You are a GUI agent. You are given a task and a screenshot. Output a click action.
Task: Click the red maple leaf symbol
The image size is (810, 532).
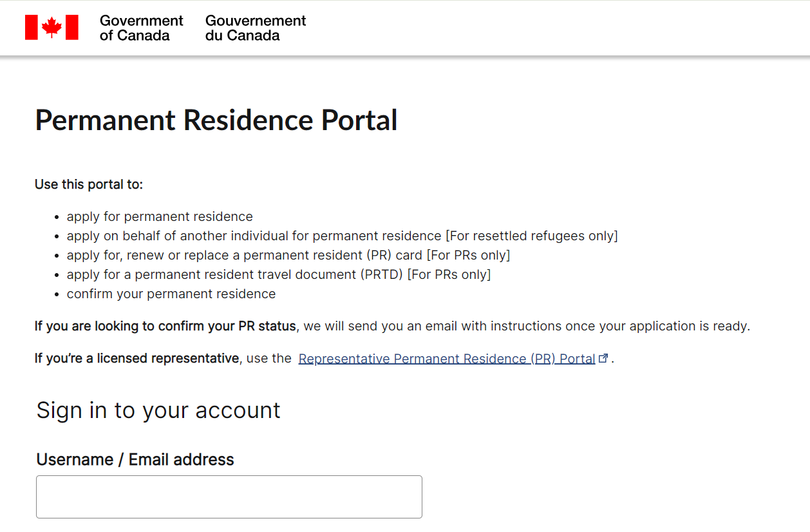click(x=52, y=28)
